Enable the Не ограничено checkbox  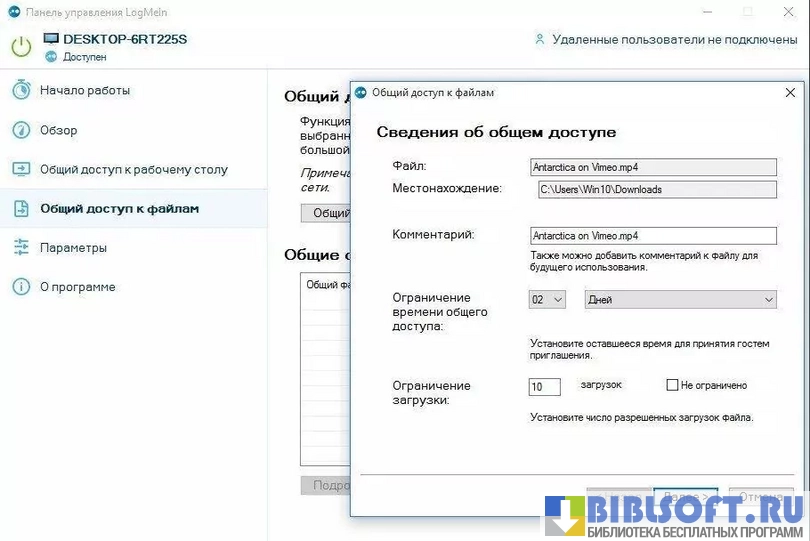tap(673, 385)
